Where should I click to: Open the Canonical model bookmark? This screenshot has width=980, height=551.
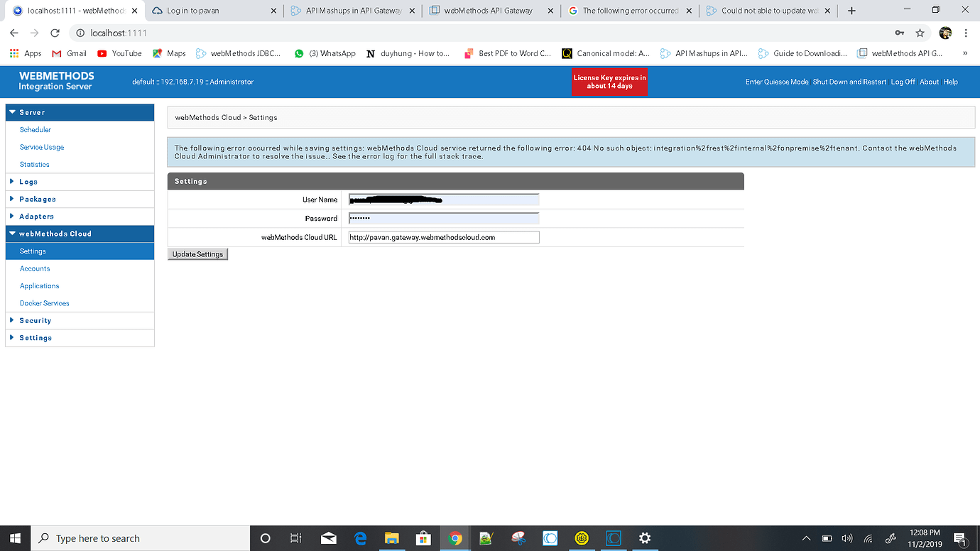click(606, 53)
